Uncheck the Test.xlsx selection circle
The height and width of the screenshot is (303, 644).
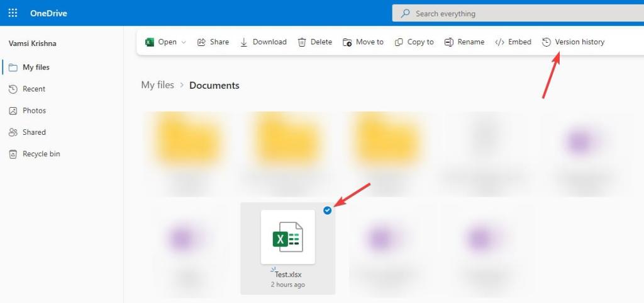click(x=327, y=211)
